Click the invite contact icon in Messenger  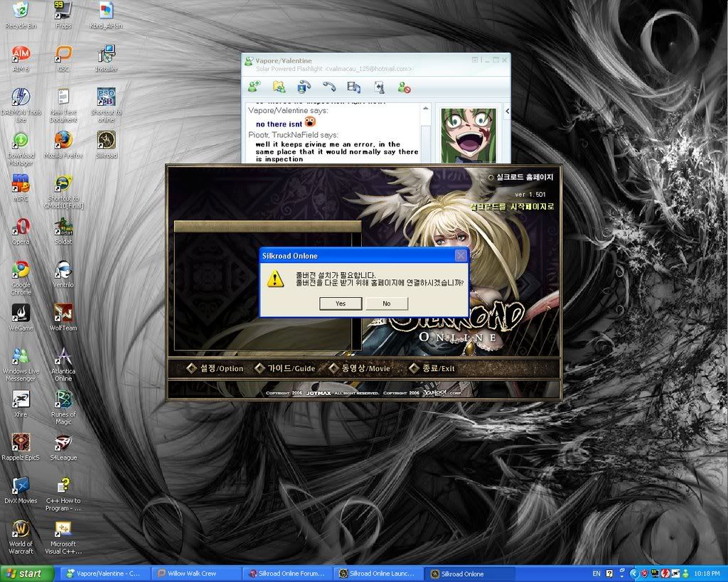click(254, 87)
